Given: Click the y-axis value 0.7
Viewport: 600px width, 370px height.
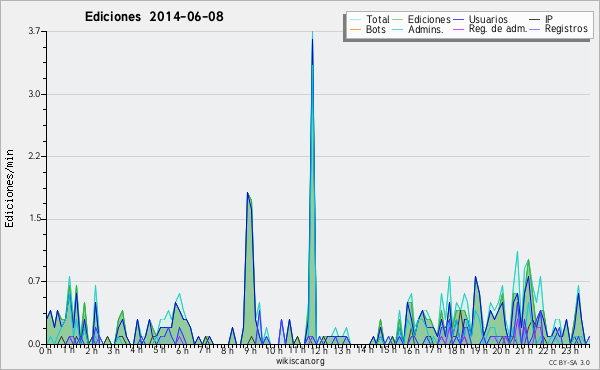Looking at the screenshot, I should (34, 281).
